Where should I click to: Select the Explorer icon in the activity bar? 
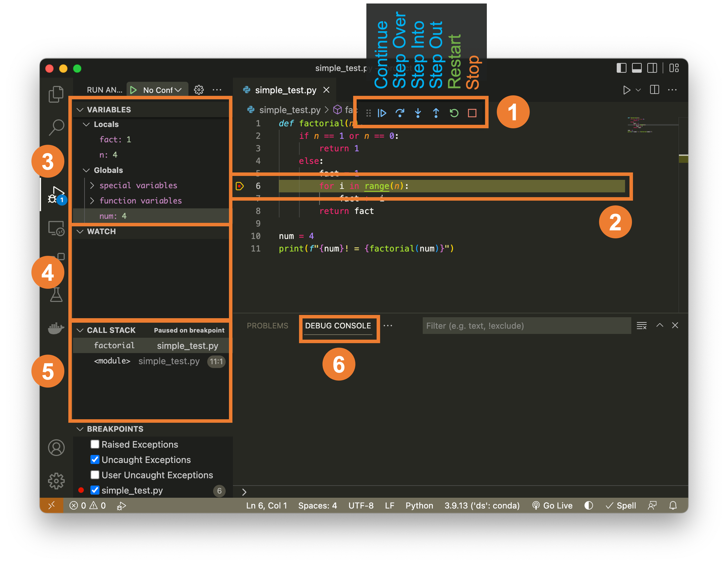pyautogui.click(x=56, y=94)
